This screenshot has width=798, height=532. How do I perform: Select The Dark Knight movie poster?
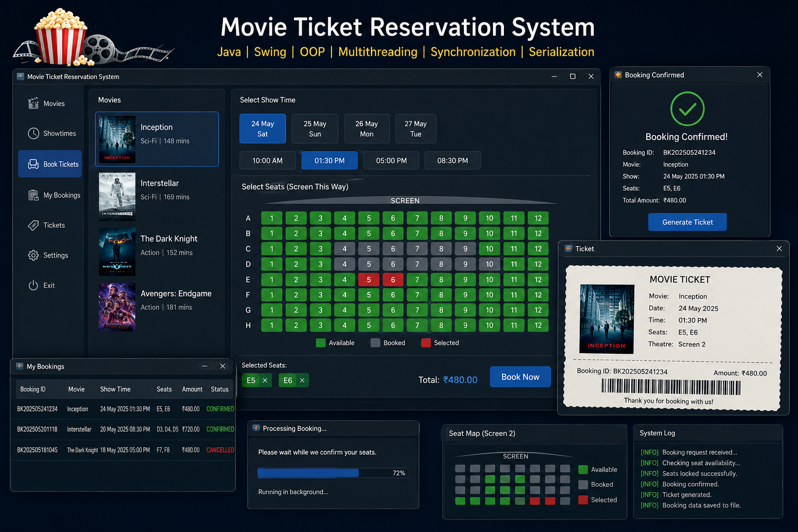(x=117, y=252)
